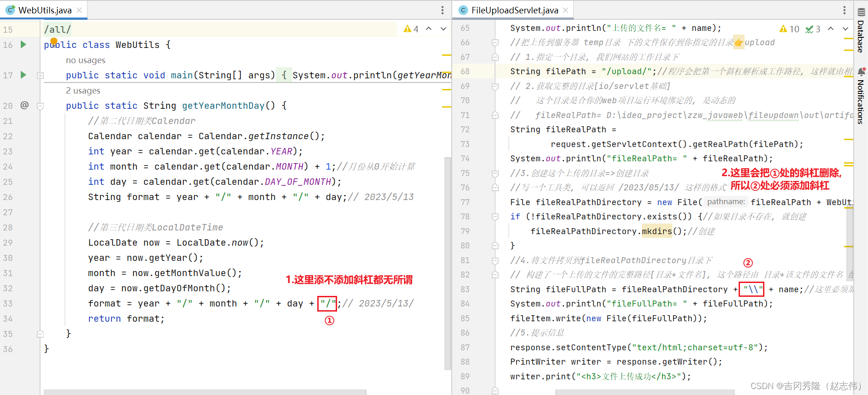
Task: Click the 'String fileRealPath =' declaration line 72
Action: 563,130
